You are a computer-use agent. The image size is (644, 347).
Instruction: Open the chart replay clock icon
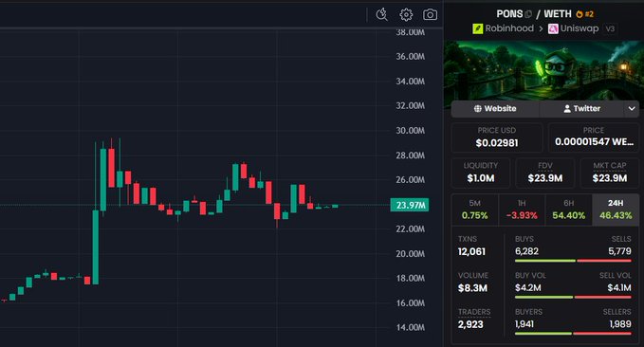click(382, 14)
